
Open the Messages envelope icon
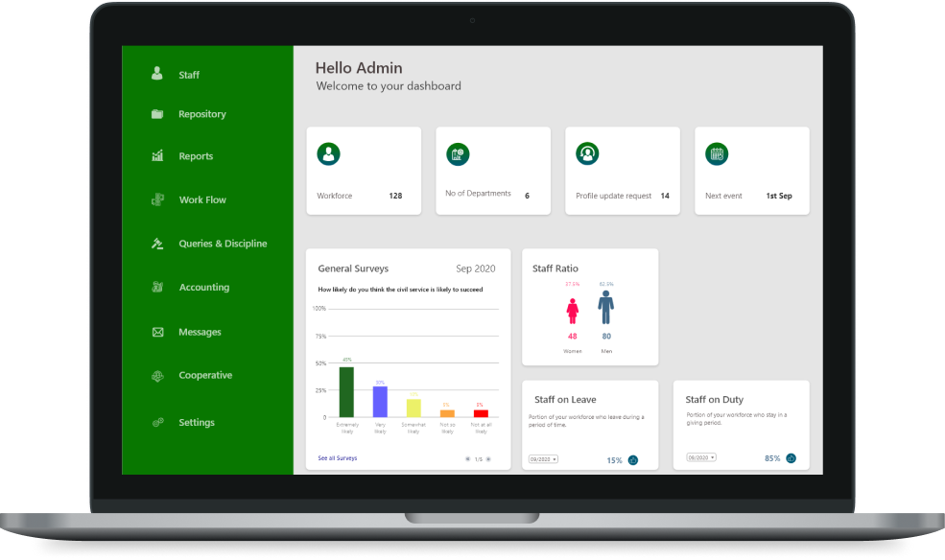[156, 331]
